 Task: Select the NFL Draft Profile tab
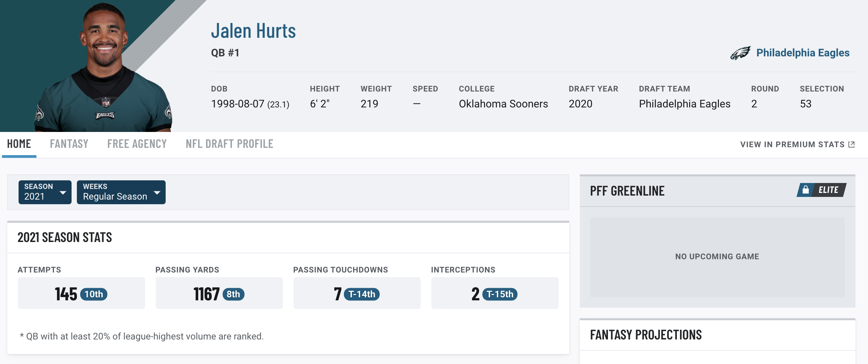[229, 144]
